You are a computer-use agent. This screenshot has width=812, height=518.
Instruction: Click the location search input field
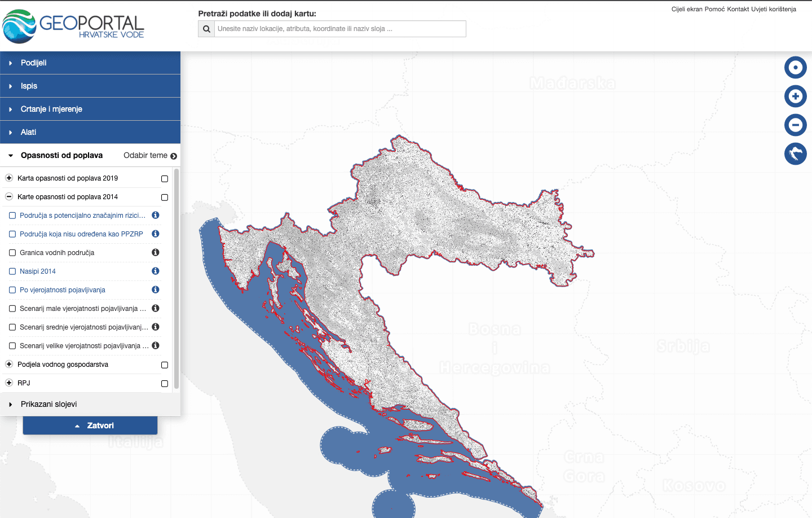pyautogui.click(x=340, y=29)
